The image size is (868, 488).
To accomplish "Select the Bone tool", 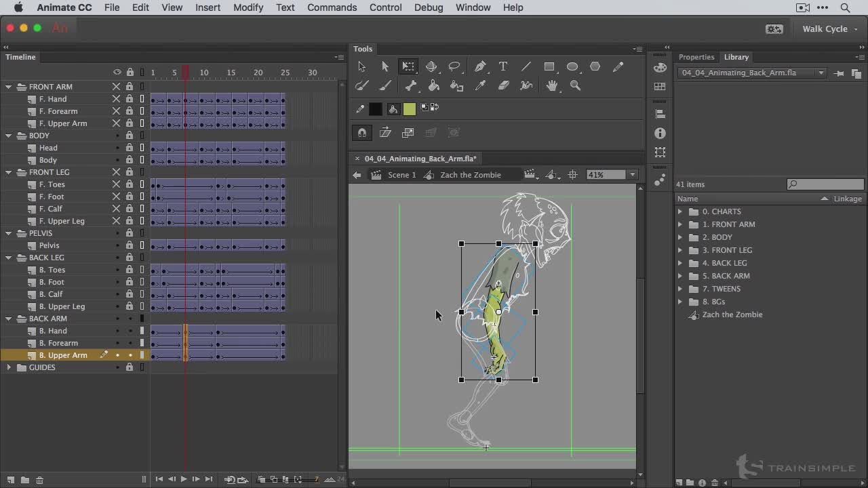I will point(411,85).
